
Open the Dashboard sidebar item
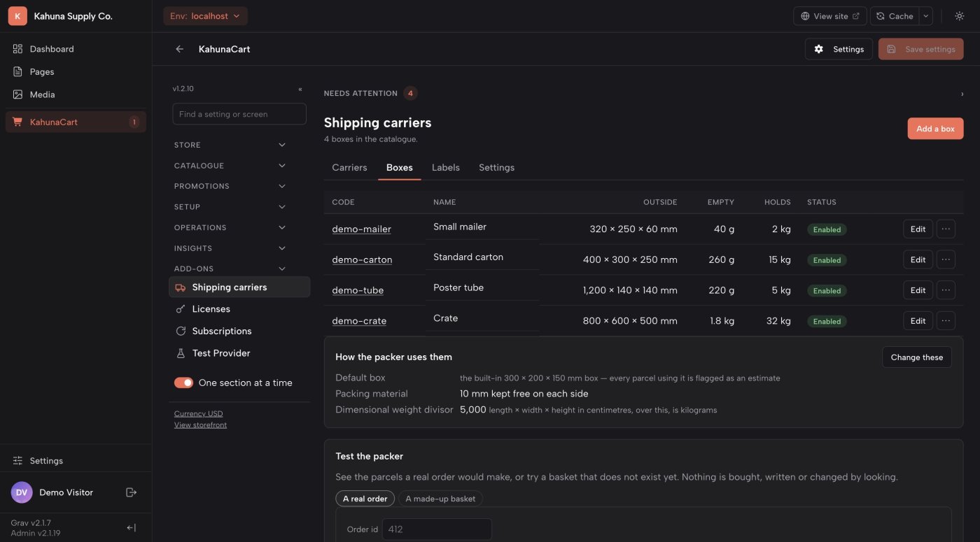point(76,49)
